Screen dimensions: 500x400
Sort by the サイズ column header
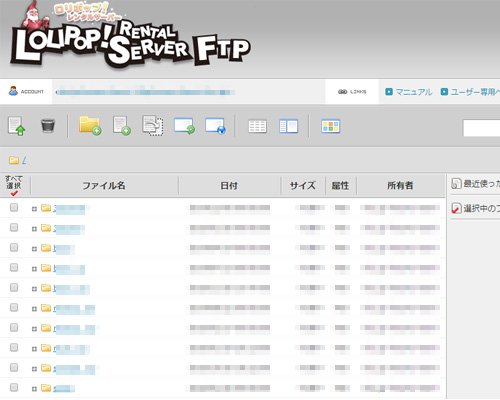click(x=302, y=186)
